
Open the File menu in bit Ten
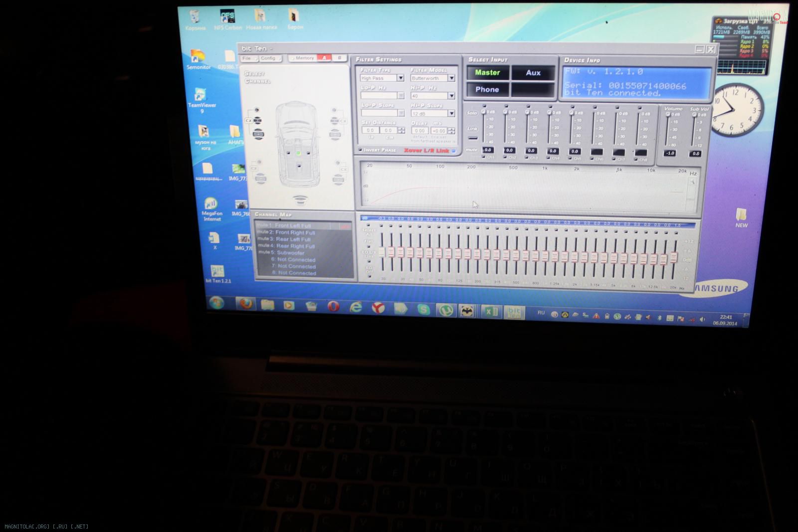(x=249, y=58)
